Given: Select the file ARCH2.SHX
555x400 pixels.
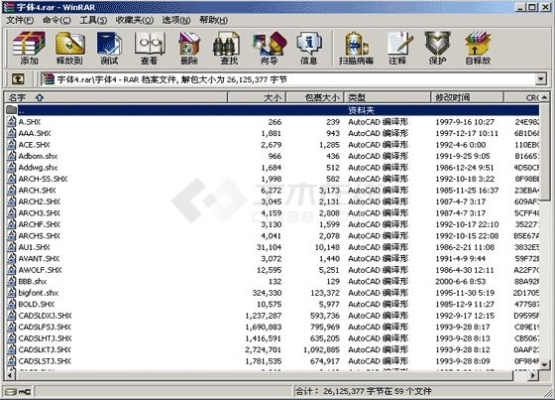Looking at the screenshot, I should (39, 201).
